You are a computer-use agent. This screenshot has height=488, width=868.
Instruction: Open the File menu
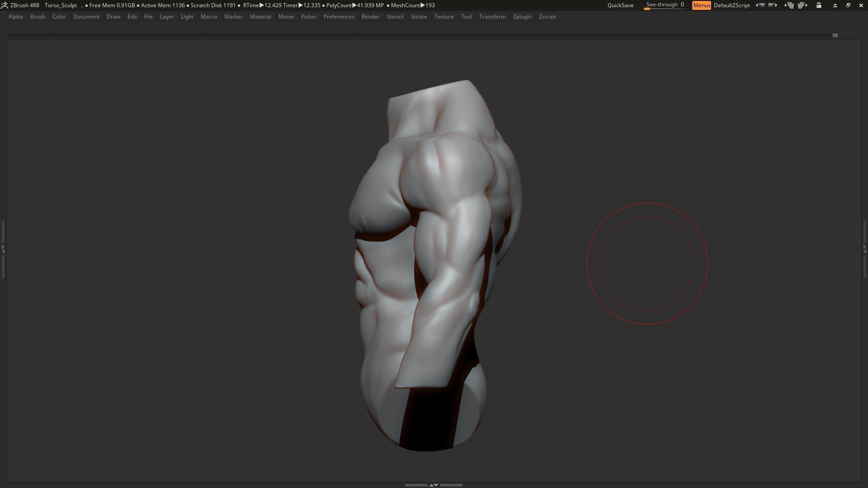click(148, 17)
